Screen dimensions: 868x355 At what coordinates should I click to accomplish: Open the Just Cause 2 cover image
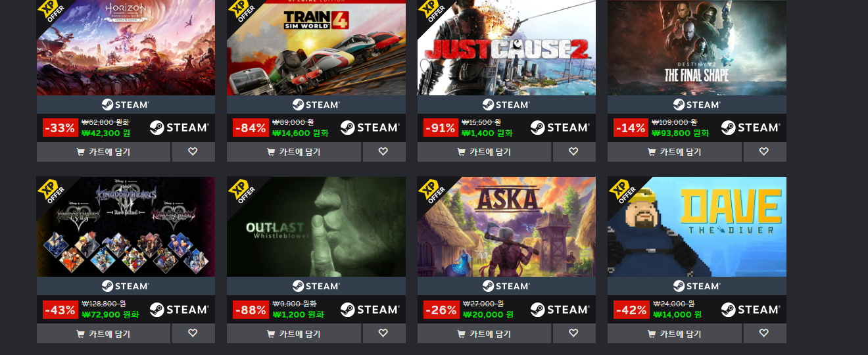coord(506,47)
